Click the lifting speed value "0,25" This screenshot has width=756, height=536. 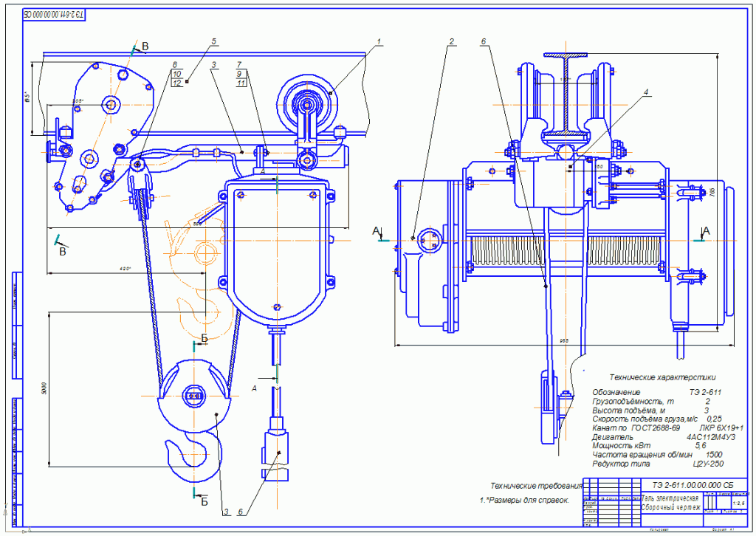pyautogui.click(x=714, y=419)
